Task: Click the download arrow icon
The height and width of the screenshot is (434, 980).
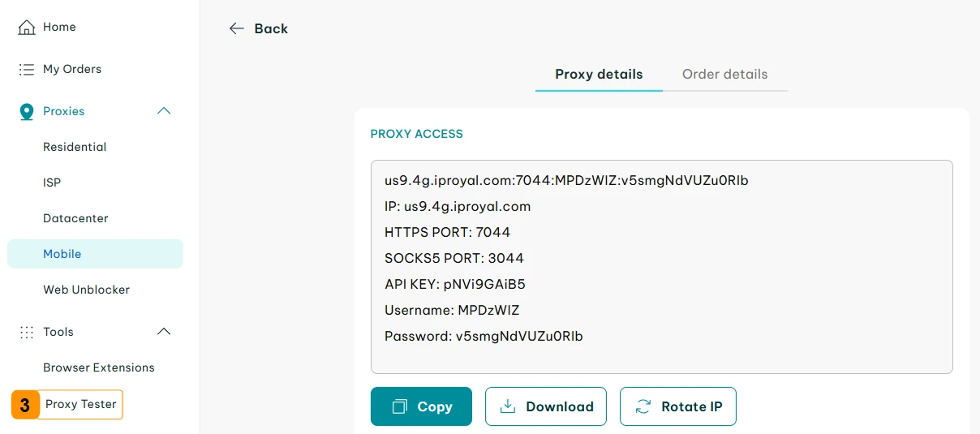Action: pyautogui.click(x=508, y=406)
